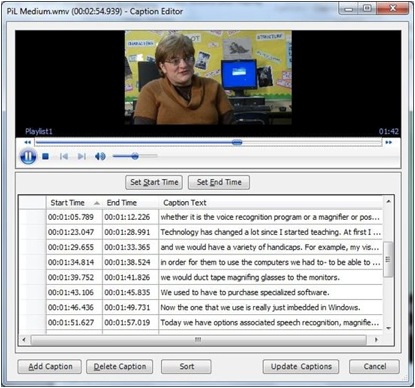The width and height of the screenshot is (415, 388).
Task: Skip to previous track in player
Action: [64, 156]
